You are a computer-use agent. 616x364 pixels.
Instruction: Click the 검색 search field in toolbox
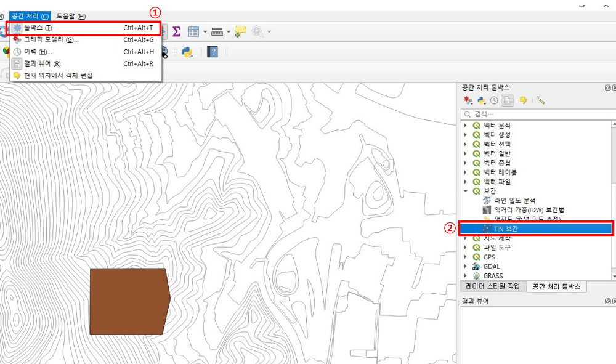point(538,115)
